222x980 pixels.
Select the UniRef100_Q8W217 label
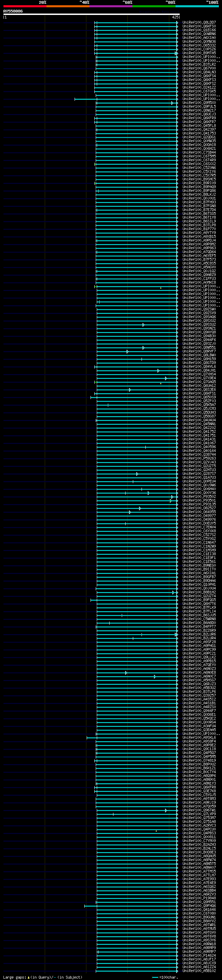click(199, 110)
